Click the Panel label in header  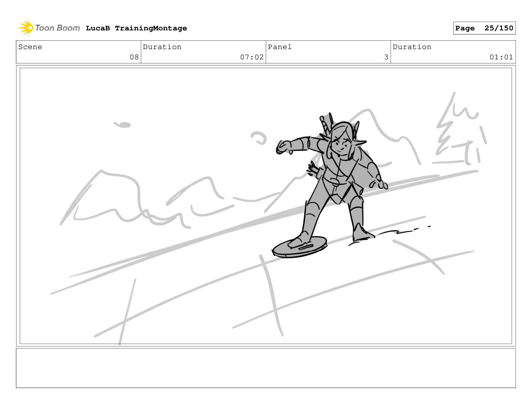pos(280,47)
